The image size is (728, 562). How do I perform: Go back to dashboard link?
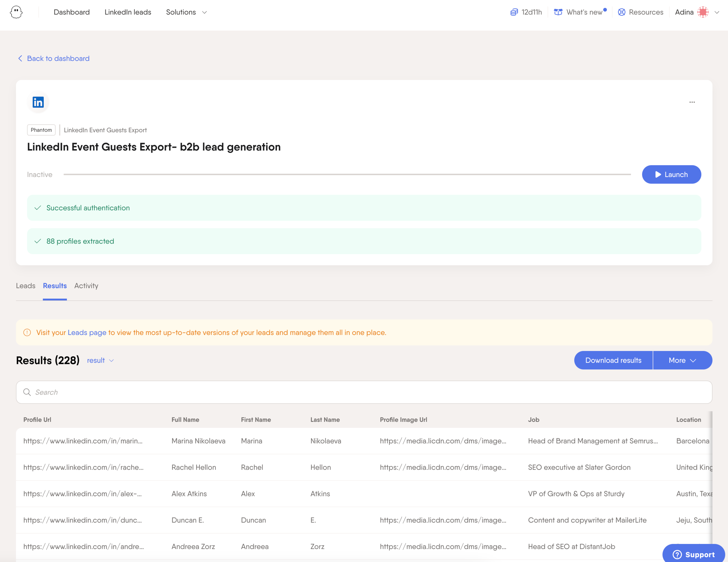point(54,58)
